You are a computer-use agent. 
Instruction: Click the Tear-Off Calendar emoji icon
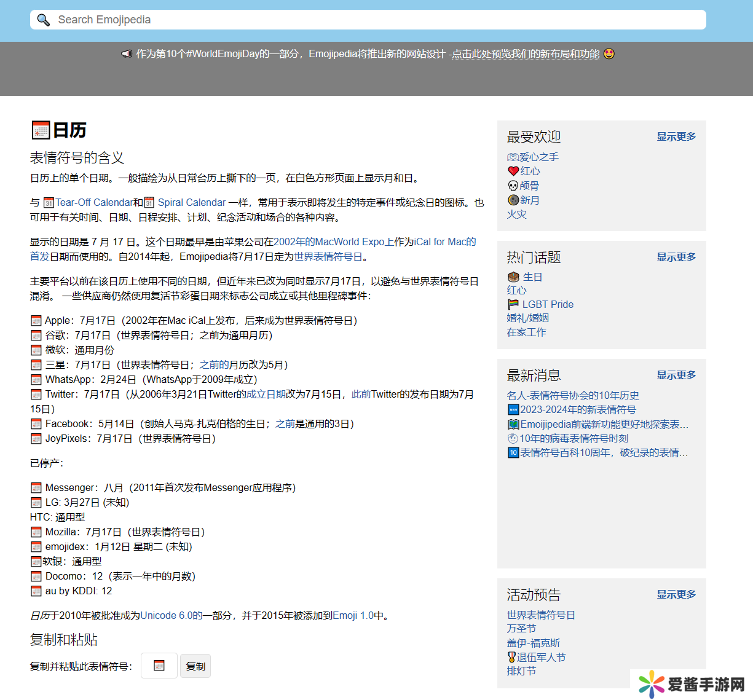(x=49, y=203)
